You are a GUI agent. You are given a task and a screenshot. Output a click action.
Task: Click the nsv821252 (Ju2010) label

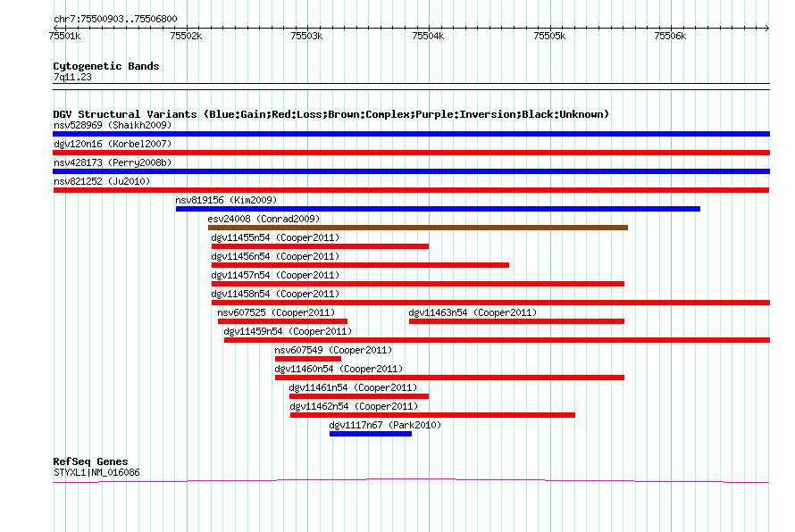102,181
